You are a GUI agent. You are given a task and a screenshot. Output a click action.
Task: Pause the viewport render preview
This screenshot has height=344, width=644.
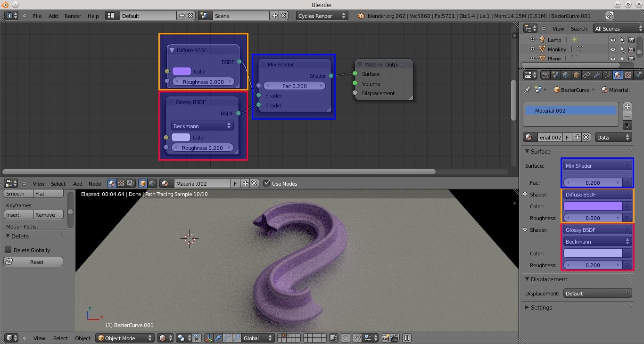pyautogui.click(x=406, y=338)
